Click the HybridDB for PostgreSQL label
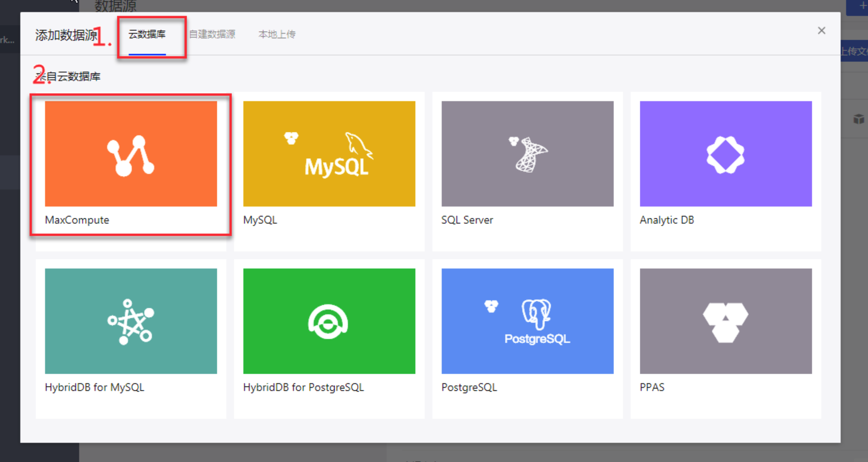The image size is (868, 462). pos(303,387)
